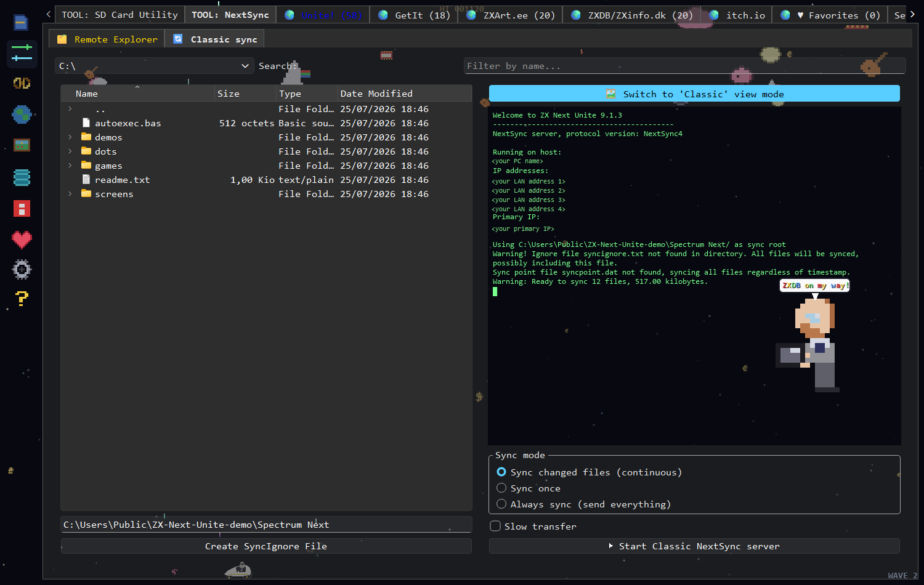The image size is (924, 585).
Task: Switch to Remote Explorer sub-tab
Action: pos(107,39)
